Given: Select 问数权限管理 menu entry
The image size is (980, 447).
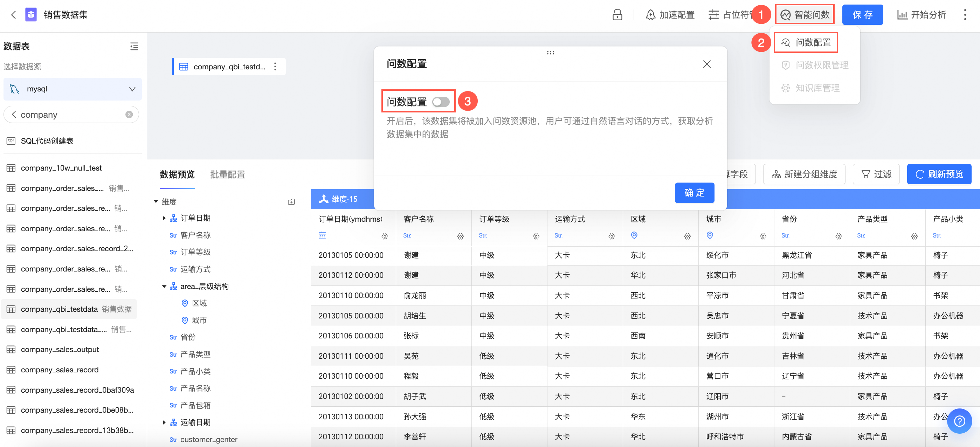Looking at the screenshot, I should click(x=815, y=65).
